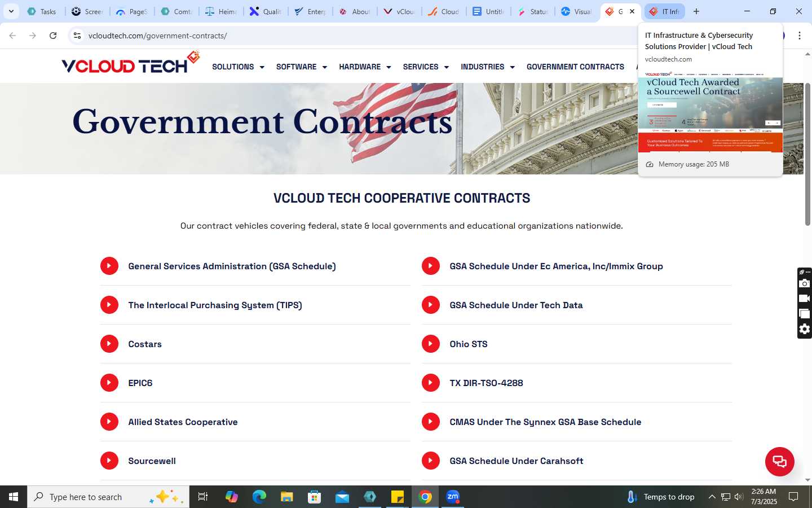Click play icon beside Costars

coord(109,344)
